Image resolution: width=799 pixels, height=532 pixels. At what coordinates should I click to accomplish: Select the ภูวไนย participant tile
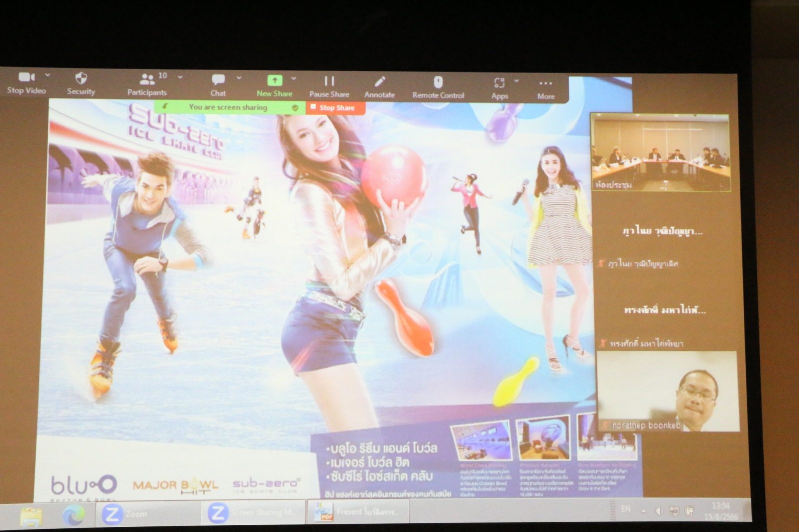tap(663, 231)
